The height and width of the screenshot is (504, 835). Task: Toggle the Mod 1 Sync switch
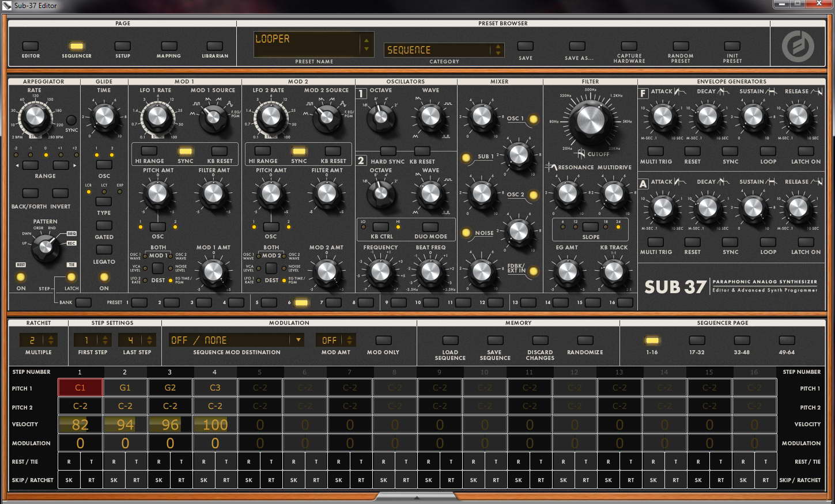click(185, 151)
